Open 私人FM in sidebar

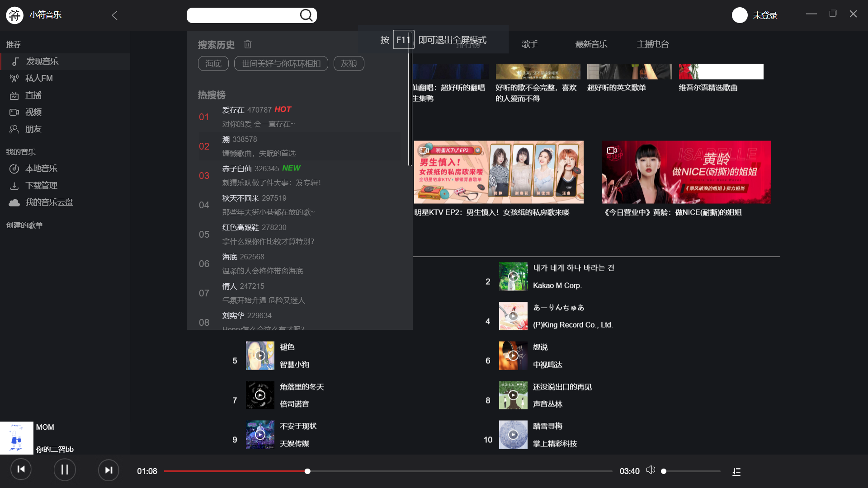tap(65, 78)
